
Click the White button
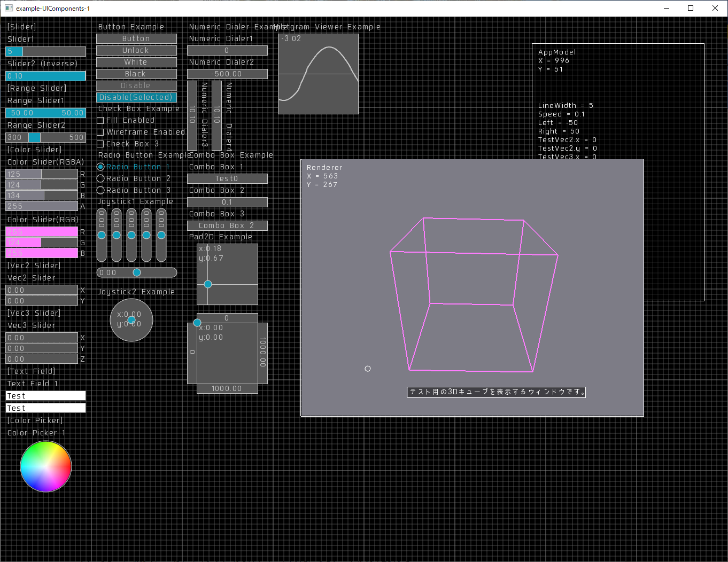coord(136,62)
